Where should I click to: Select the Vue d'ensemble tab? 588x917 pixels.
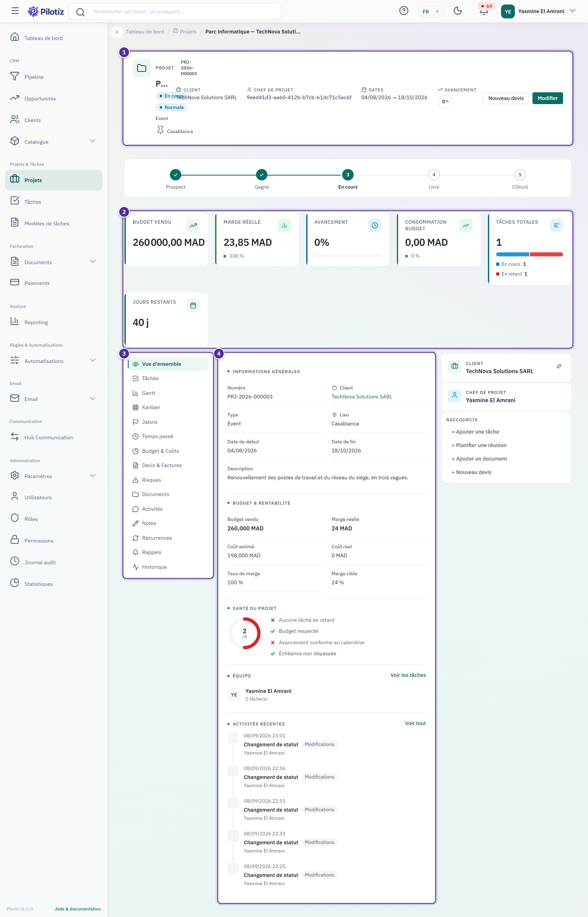(x=168, y=364)
